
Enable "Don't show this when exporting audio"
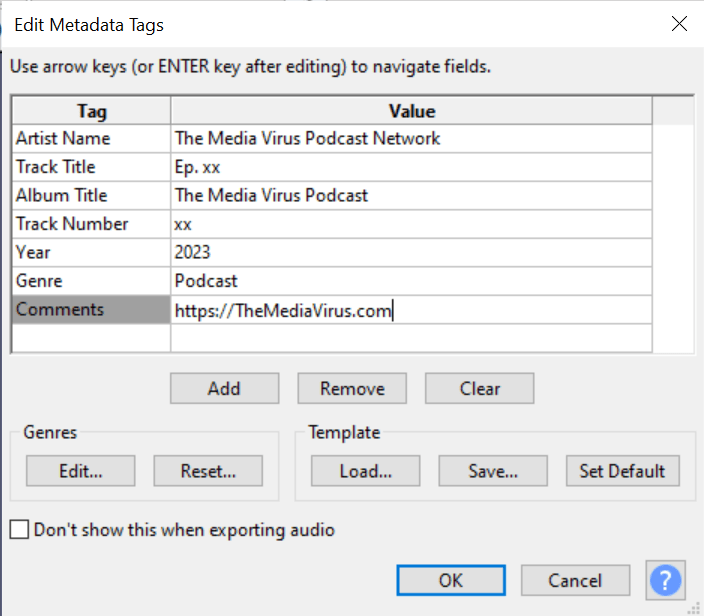click(x=19, y=530)
